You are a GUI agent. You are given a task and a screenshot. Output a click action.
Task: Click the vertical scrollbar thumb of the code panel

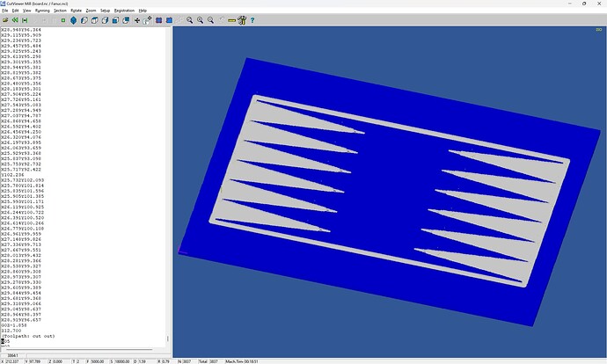168,339
